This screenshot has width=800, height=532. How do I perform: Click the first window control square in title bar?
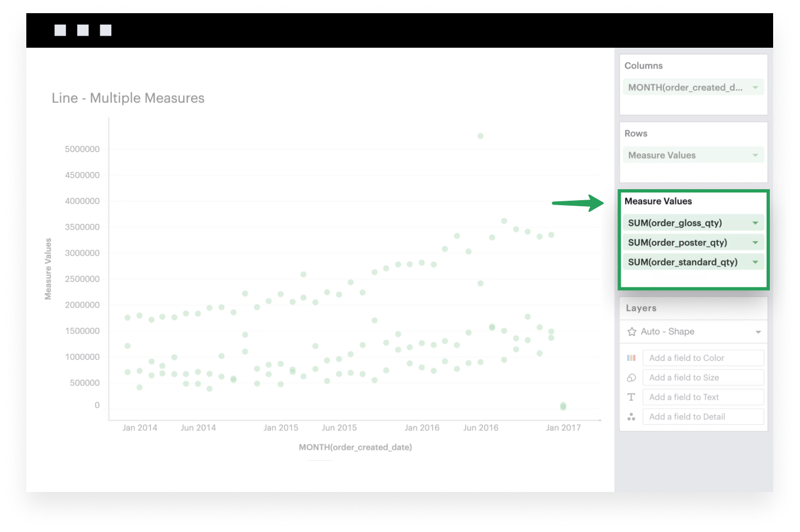point(59,30)
